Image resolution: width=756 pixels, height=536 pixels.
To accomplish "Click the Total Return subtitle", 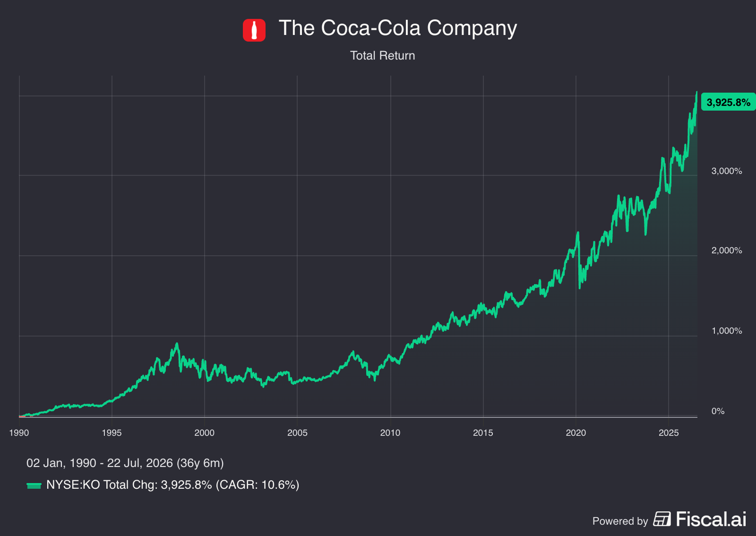I will [383, 55].
